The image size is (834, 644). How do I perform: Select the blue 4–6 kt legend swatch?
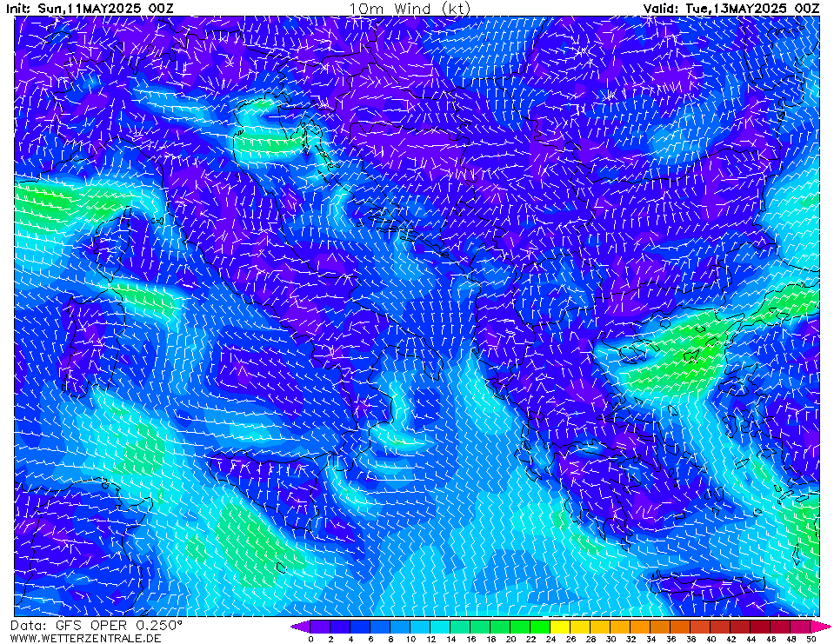pos(361,627)
